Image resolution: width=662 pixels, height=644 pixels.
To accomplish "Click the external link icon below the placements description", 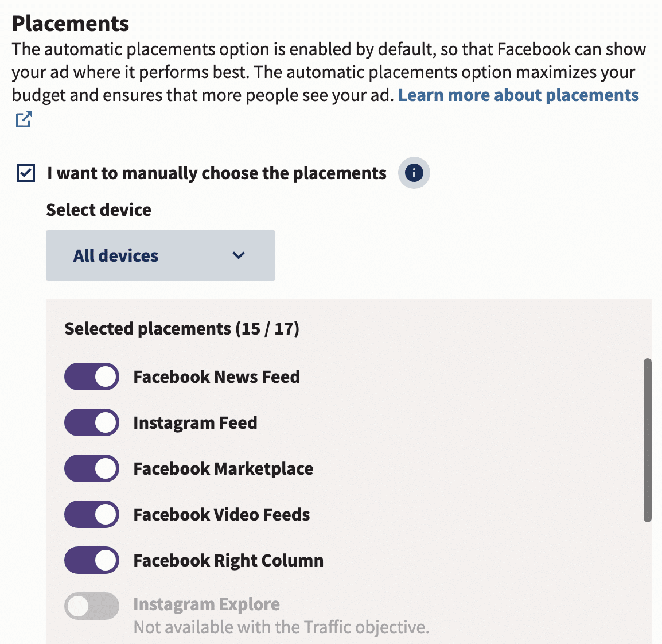I will tap(23, 121).
